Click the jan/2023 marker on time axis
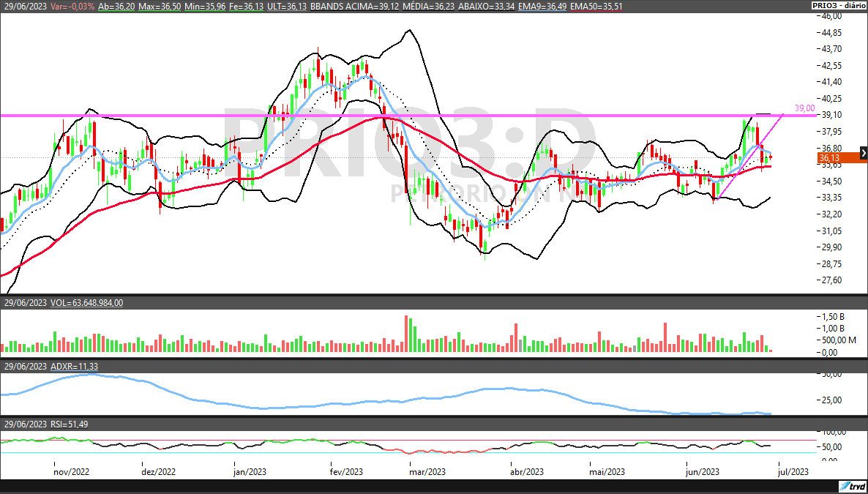Image resolution: width=868 pixels, height=494 pixels. point(249,472)
